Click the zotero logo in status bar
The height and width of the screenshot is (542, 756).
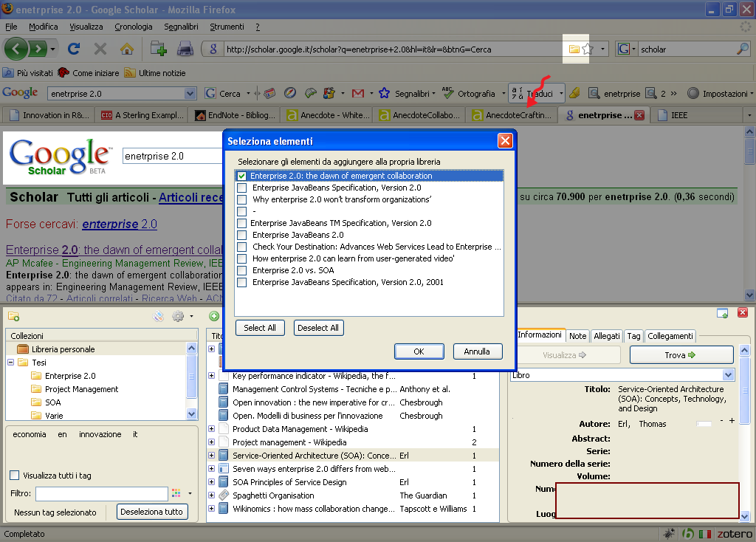point(735,534)
